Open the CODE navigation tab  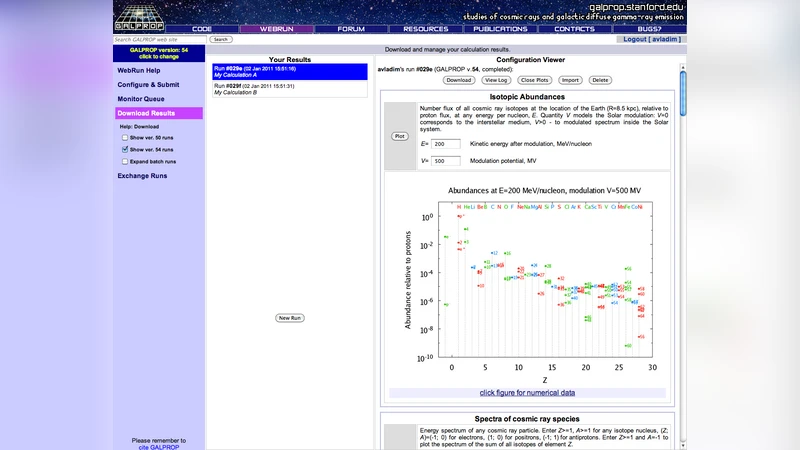coord(202,29)
